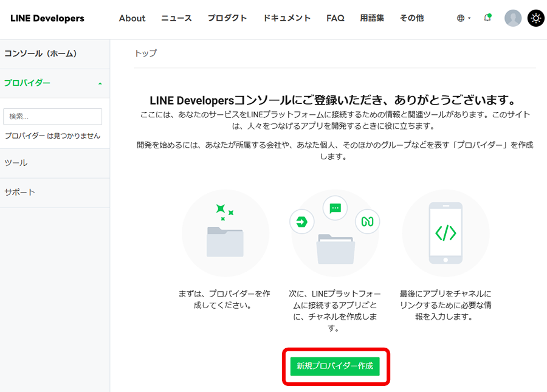Open the その他 menu
547x392 pixels.
pyautogui.click(x=411, y=18)
